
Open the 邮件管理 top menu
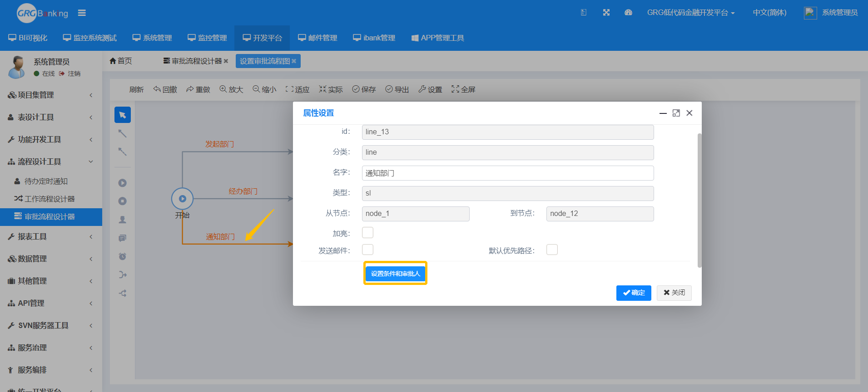point(317,38)
